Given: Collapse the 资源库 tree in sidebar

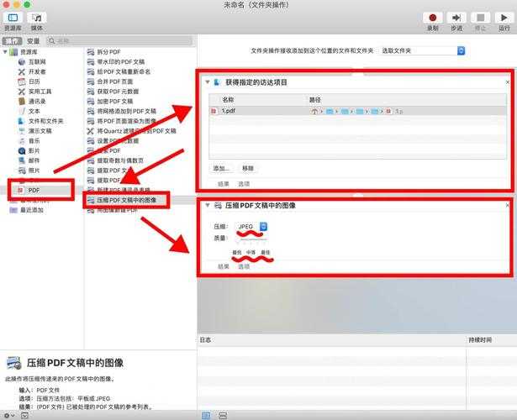Looking at the screenshot, I should [x=5, y=52].
